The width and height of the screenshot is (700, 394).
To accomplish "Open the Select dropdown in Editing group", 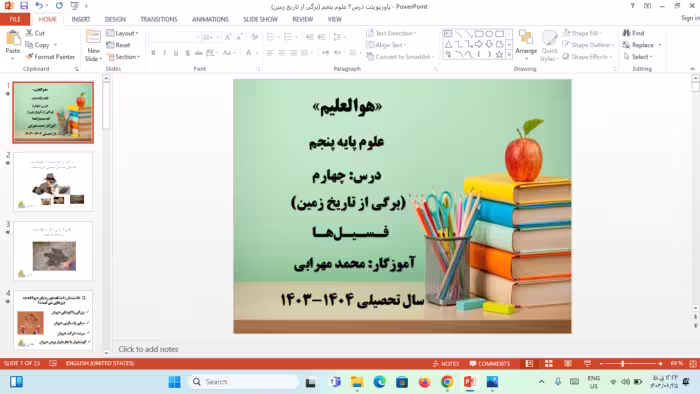I will pos(638,57).
